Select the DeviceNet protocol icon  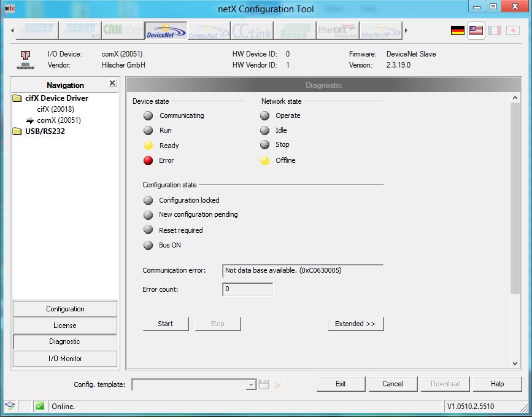coord(166,31)
